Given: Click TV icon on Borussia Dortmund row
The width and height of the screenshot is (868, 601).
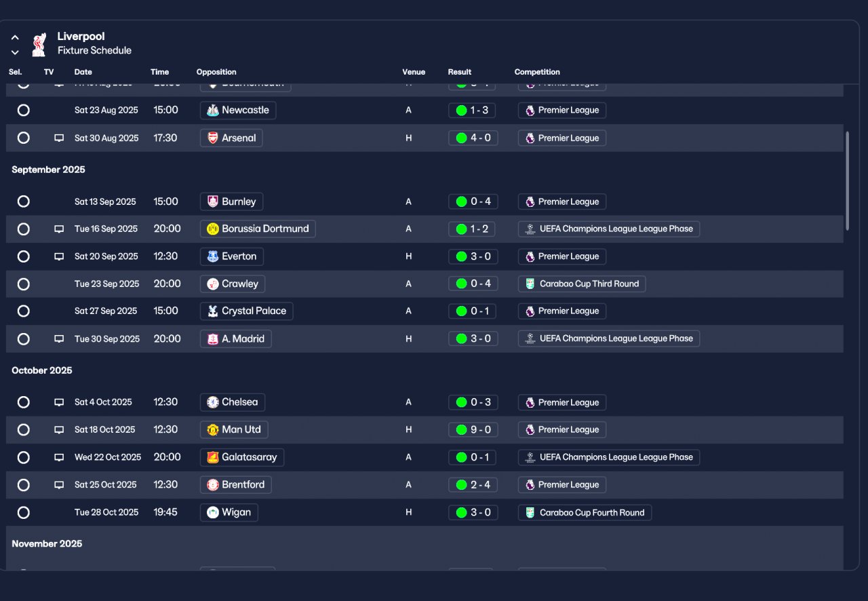Looking at the screenshot, I should click(59, 229).
